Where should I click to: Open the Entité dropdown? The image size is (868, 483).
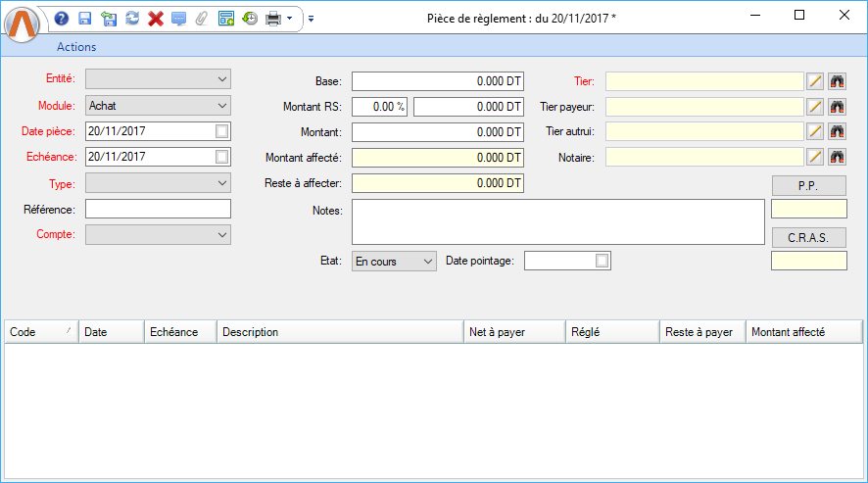(158, 79)
